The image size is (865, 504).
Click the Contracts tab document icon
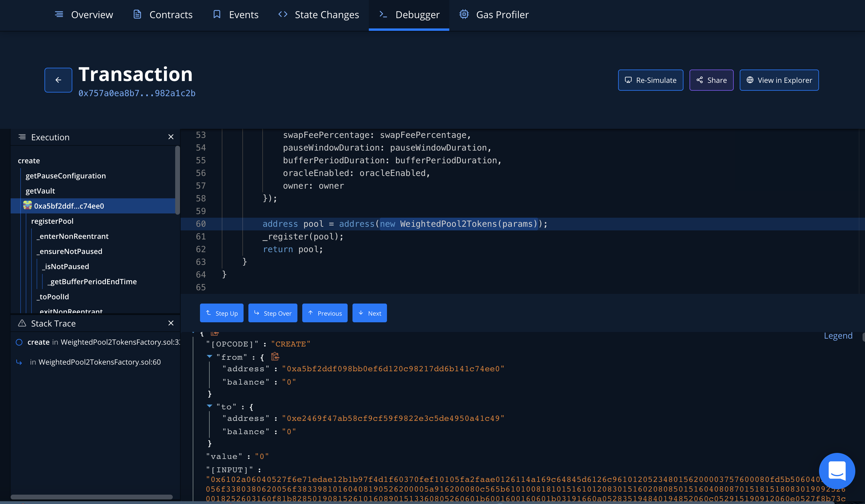point(137,15)
